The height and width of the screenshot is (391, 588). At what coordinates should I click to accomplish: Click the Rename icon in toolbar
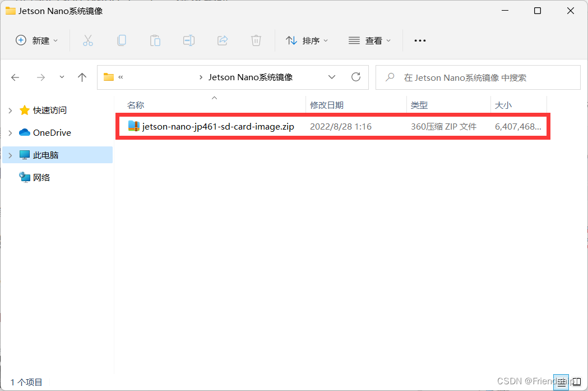tap(189, 40)
